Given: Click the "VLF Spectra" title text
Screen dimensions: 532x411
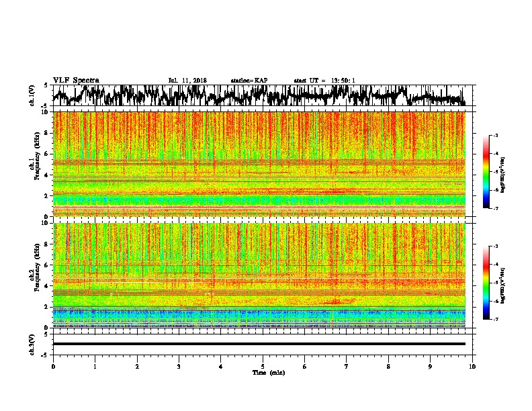Looking at the screenshot, I should tap(76, 81).
